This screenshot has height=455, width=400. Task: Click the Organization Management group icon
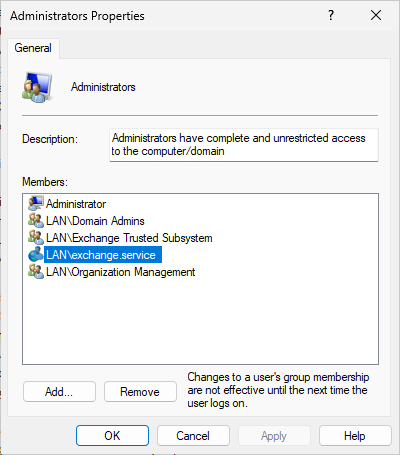coord(36,272)
